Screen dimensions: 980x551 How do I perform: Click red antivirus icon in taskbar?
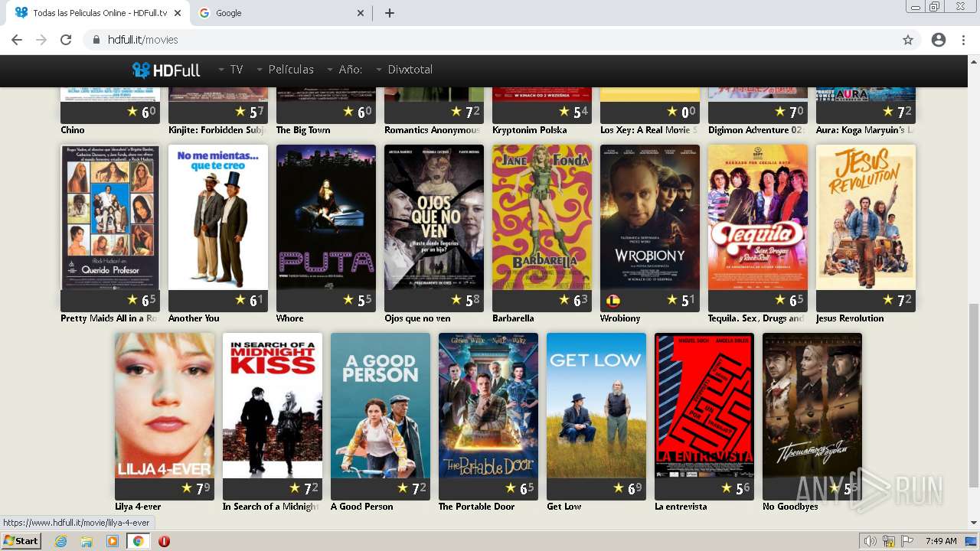[x=164, y=541]
